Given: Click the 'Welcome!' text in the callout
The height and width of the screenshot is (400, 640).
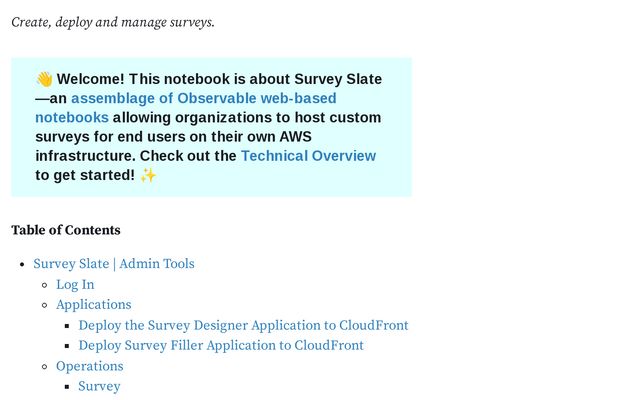Looking at the screenshot, I should tap(91, 80).
